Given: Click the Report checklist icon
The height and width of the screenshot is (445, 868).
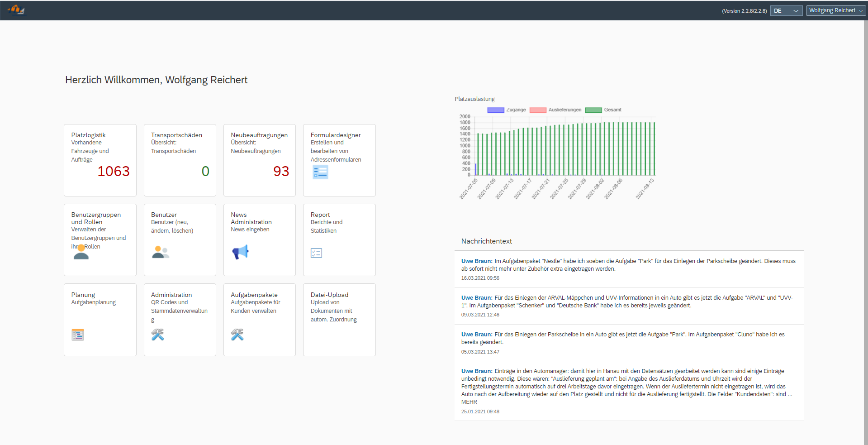Looking at the screenshot, I should point(316,253).
